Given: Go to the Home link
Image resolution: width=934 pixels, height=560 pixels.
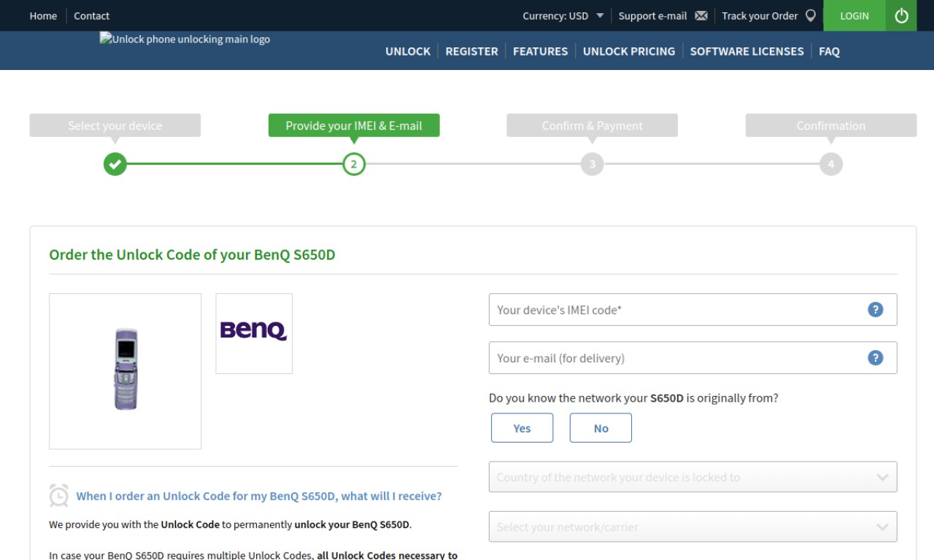Looking at the screenshot, I should [x=43, y=16].
